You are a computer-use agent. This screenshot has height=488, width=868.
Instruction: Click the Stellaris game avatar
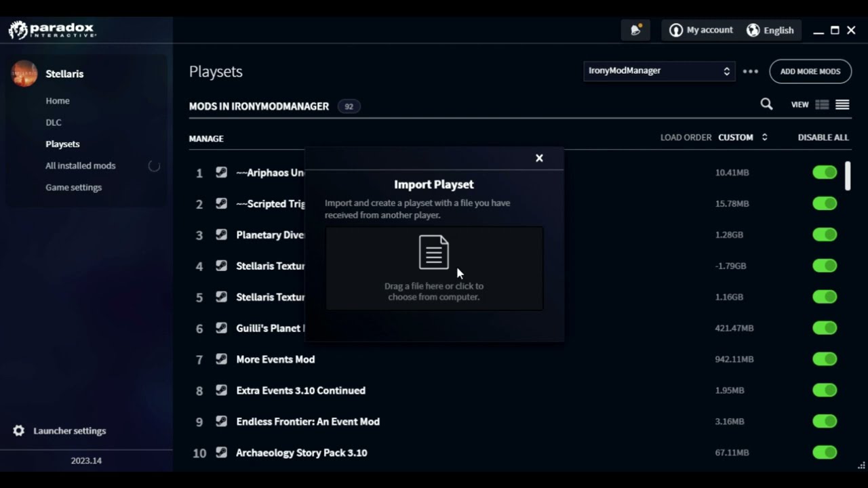pyautogui.click(x=24, y=73)
